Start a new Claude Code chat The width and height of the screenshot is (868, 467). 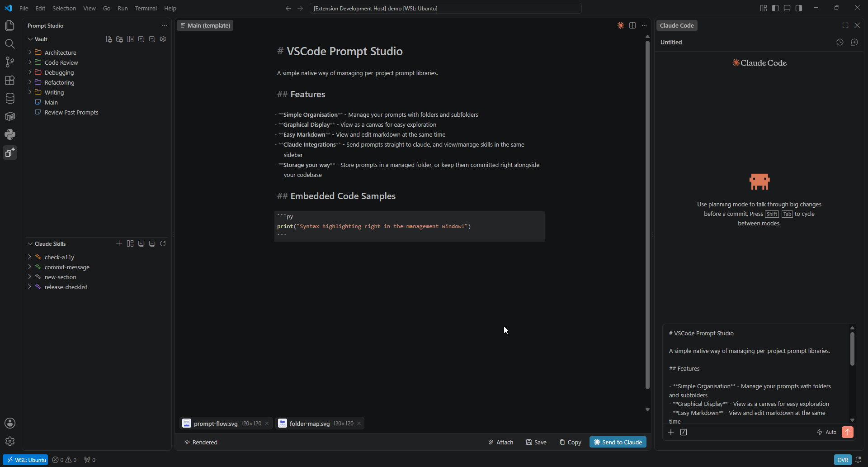pyautogui.click(x=854, y=42)
